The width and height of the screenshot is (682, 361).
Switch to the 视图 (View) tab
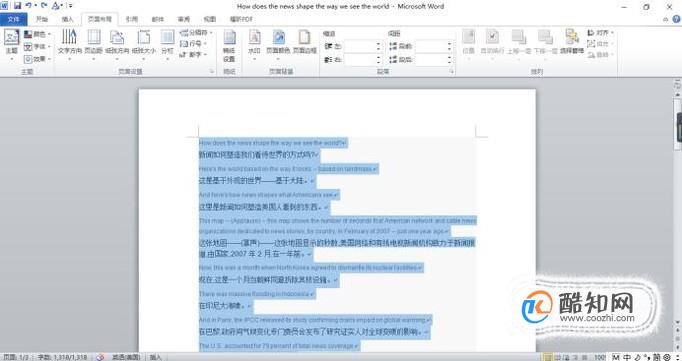(x=210, y=19)
